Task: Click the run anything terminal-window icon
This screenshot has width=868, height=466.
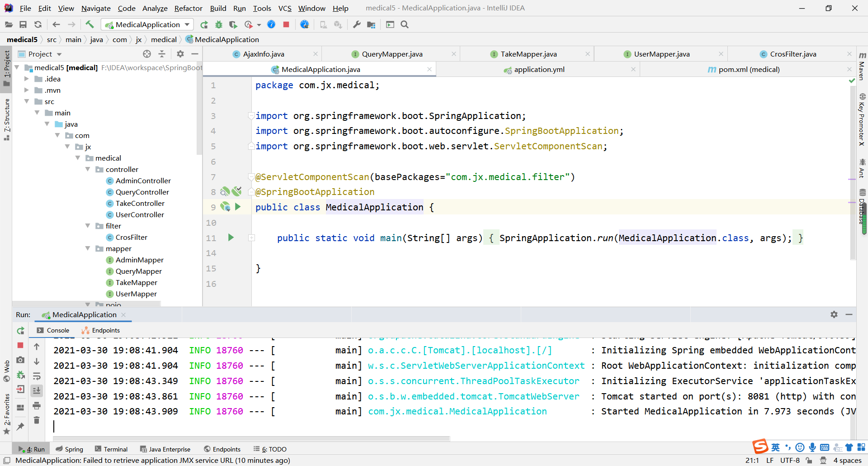Action: coord(390,24)
